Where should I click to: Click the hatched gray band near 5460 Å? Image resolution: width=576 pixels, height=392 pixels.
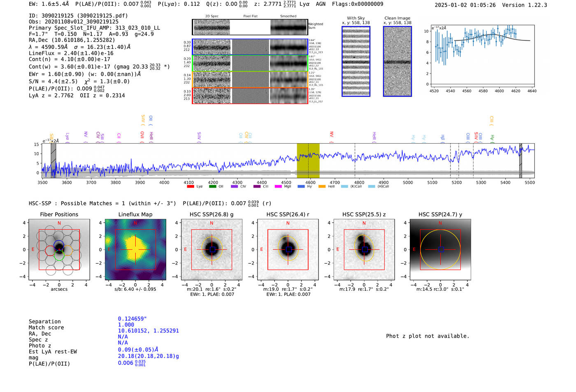tap(520, 160)
